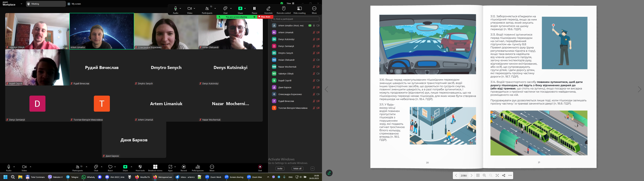The width and height of the screenshot is (644, 181).
Task: Click the Annotate pencil in the sharing toolbar
Action: (x=268, y=10)
